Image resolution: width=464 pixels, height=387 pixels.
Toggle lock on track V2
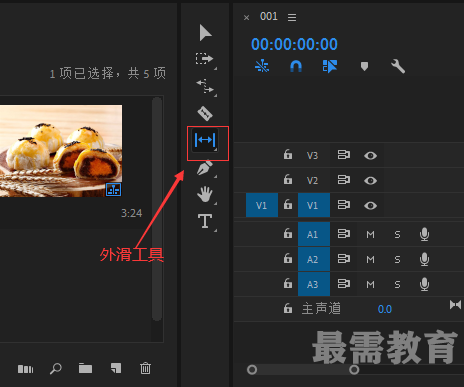tap(288, 180)
